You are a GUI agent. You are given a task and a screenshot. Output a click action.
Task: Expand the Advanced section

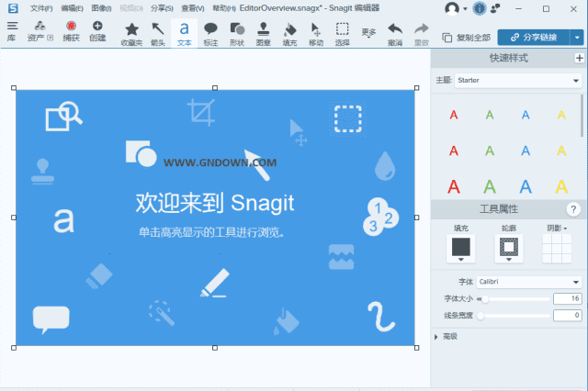point(446,337)
